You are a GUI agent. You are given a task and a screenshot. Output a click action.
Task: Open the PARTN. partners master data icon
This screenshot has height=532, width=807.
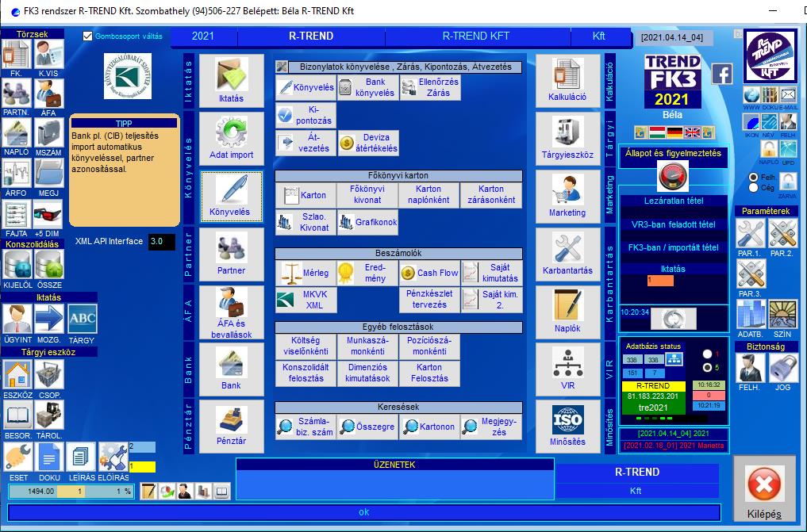click(16, 93)
